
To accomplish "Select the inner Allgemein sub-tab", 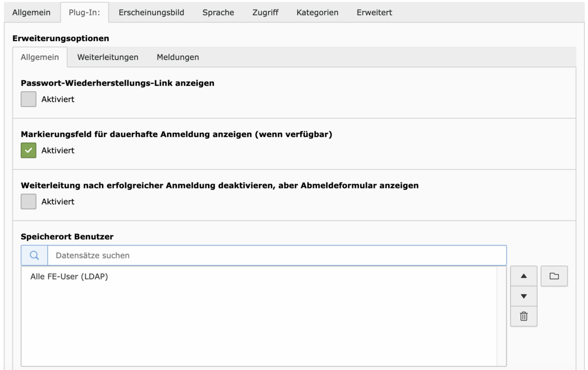I will tap(40, 57).
